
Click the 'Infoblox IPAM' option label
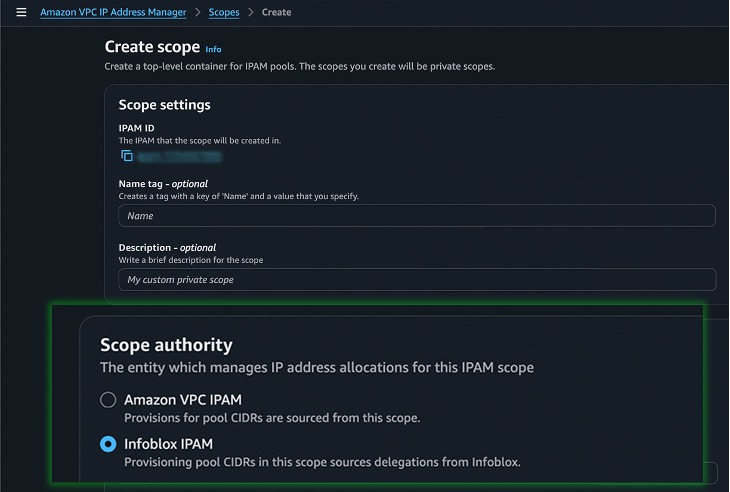coord(168,444)
